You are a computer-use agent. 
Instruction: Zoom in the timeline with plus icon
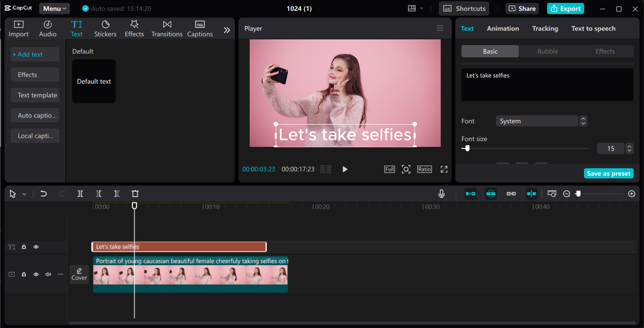point(632,193)
